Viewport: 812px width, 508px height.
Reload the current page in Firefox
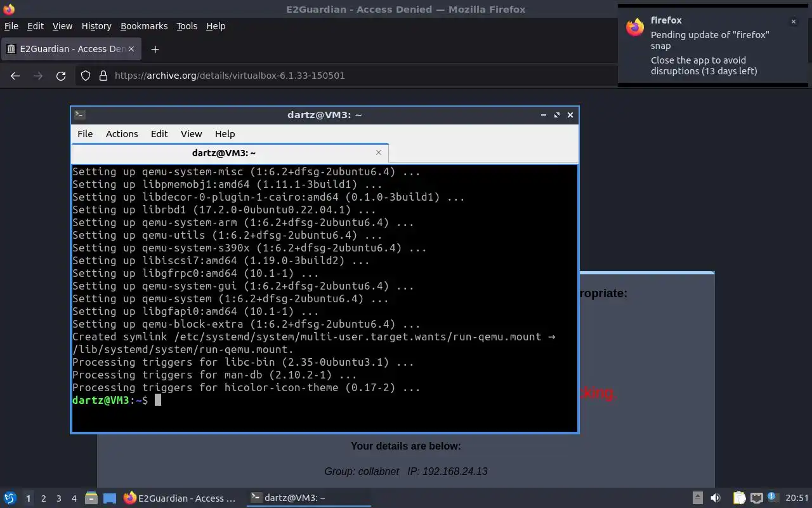coord(61,76)
